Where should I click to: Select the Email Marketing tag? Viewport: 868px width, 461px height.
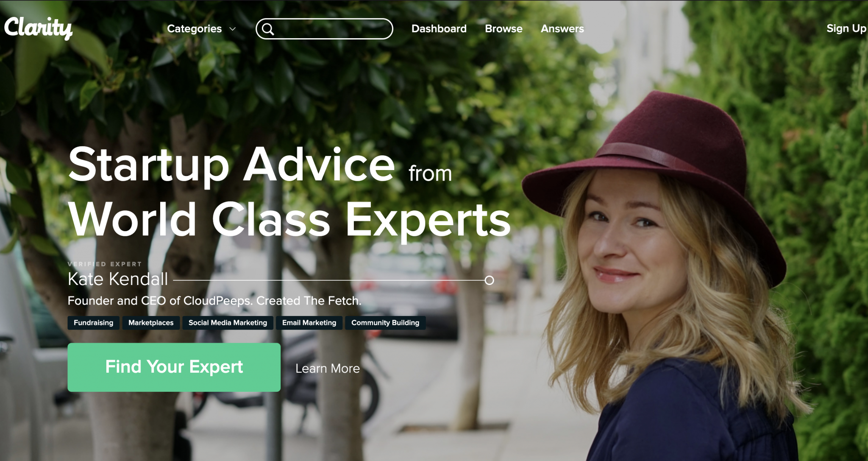(309, 323)
